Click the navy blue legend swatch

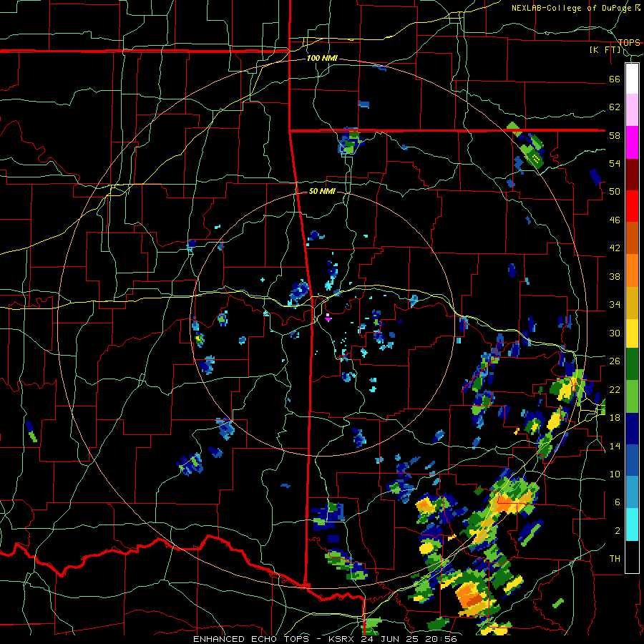point(632,429)
